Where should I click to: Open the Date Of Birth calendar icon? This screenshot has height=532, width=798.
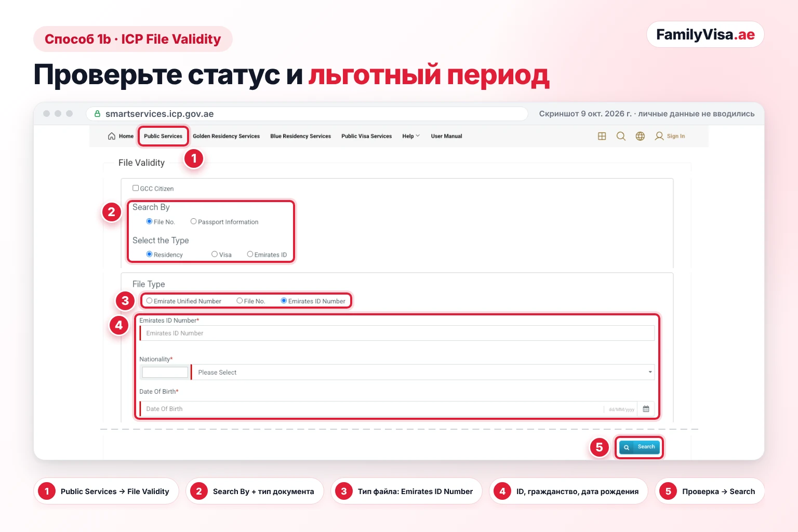(646, 409)
